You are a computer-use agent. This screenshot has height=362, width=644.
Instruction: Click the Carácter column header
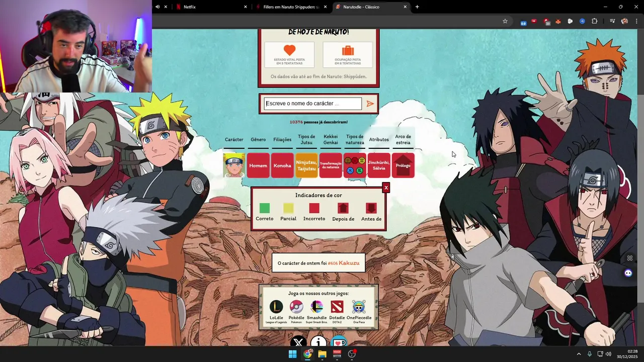[234, 140]
